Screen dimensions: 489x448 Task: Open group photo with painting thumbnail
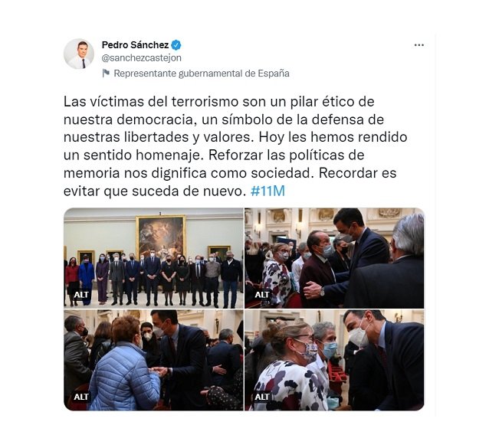pyautogui.click(x=153, y=258)
